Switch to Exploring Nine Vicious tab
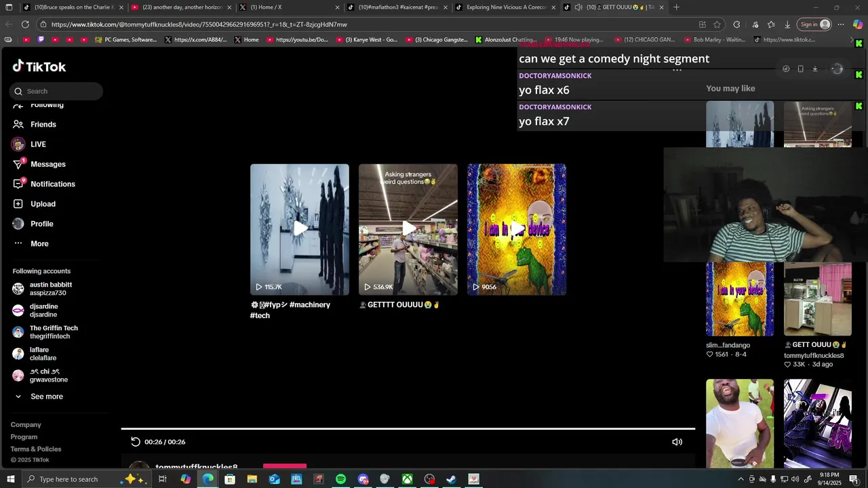Image resolution: width=868 pixels, height=488 pixels. click(x=505, y=7)
